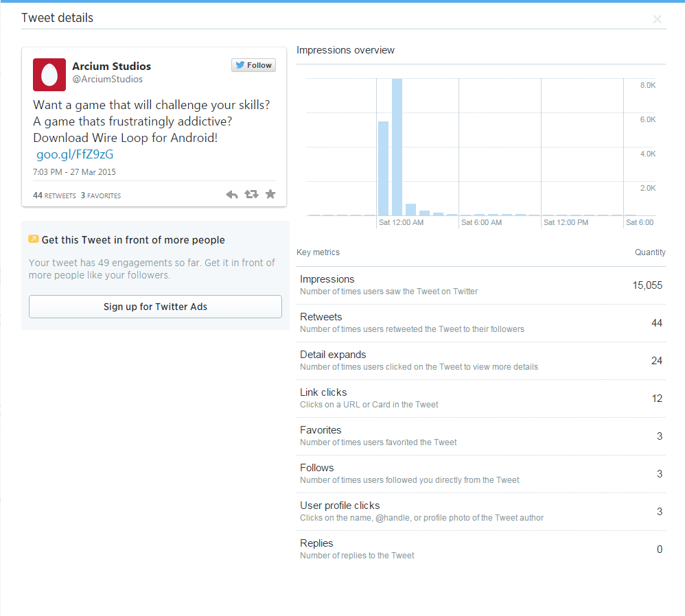
Task: Click the second-tallest bar at Sat 12:00 AM
Action: click(x=383, y=169)
